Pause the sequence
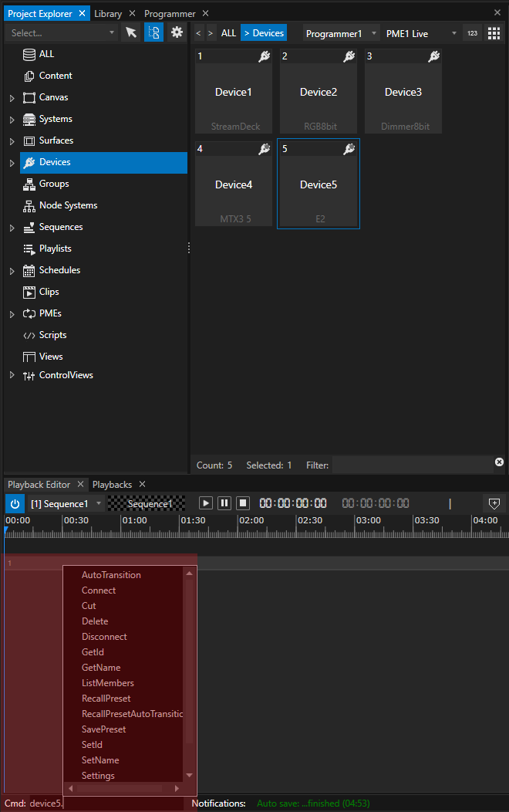This screenshot has height=812, width=509. [224, 502]
